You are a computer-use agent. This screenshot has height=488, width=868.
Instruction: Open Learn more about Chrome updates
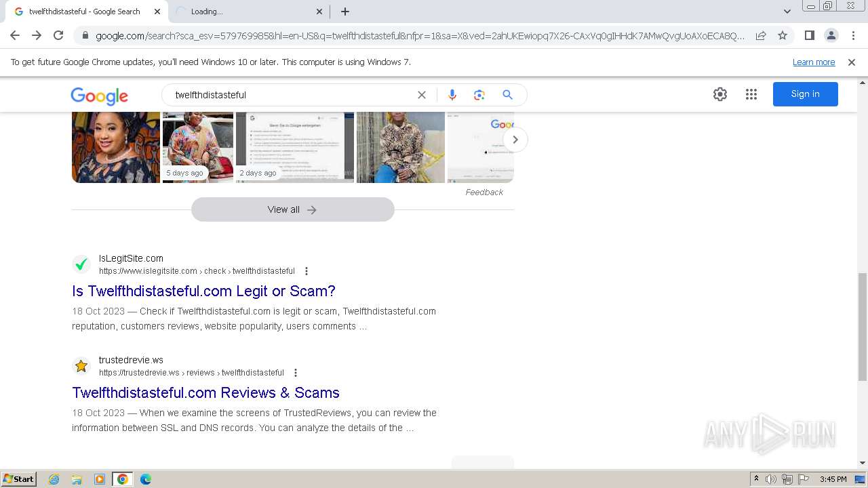(x=814, y=62)
